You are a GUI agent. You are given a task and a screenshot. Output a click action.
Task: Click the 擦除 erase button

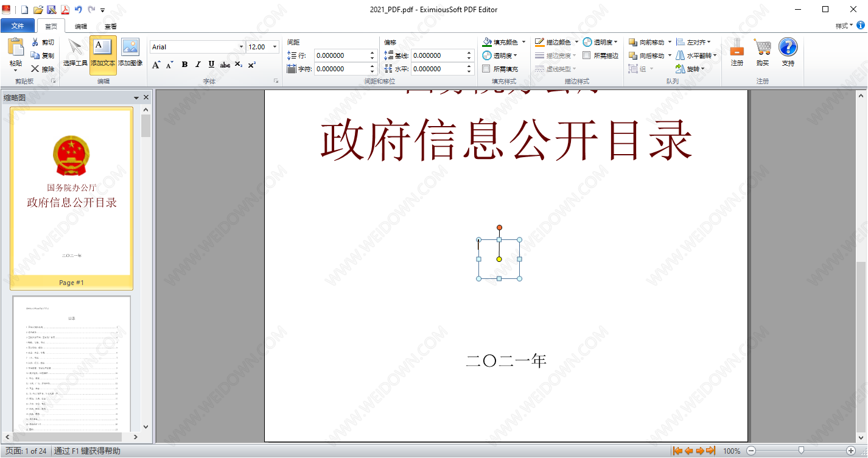point(43,69)
